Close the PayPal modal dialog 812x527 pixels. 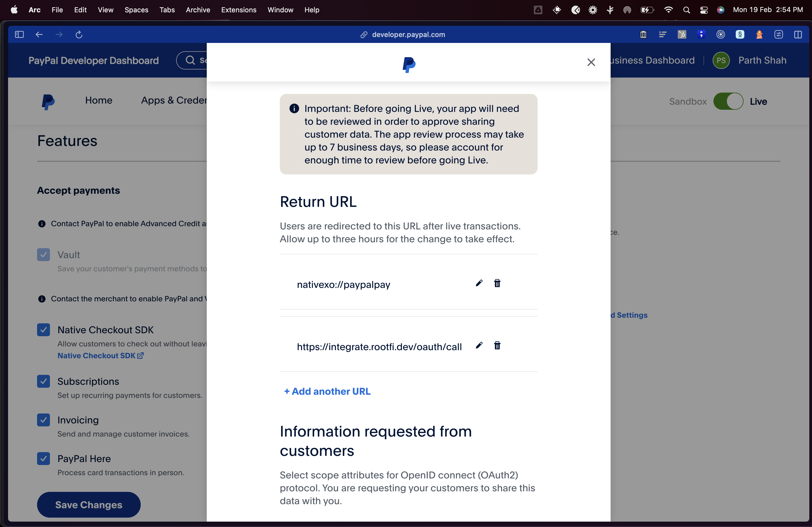[591, 62]
